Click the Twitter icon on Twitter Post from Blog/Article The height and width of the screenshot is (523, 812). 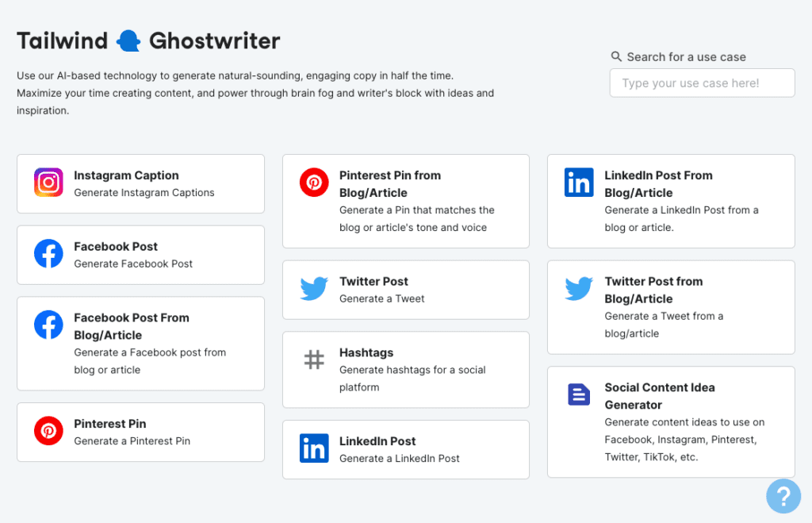[x=579, y=289]
